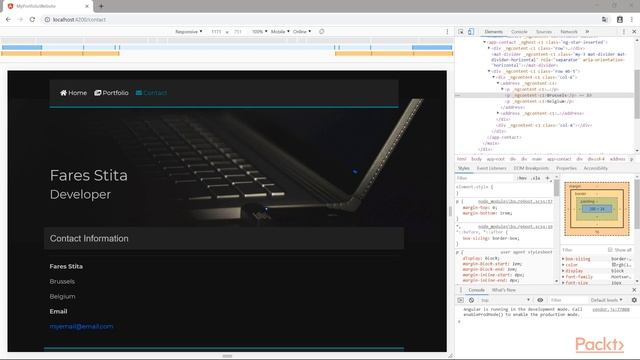Open the Mobile device type dropdown

click(x=280, y=31)
